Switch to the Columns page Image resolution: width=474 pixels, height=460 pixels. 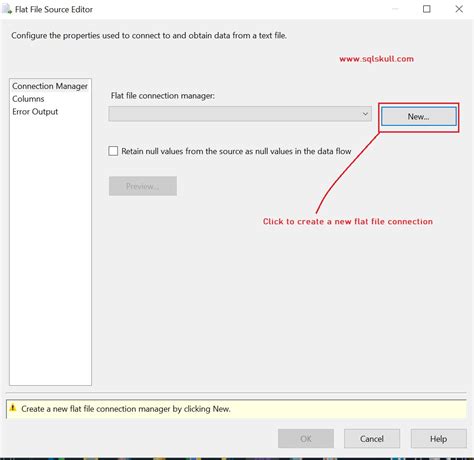(28, 99)
